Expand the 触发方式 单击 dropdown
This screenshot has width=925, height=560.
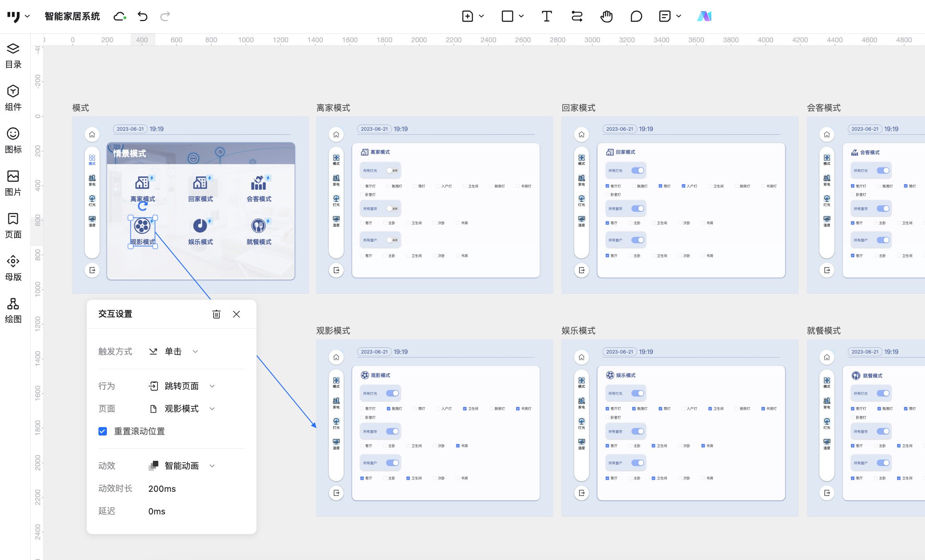(x=174, y=351)
